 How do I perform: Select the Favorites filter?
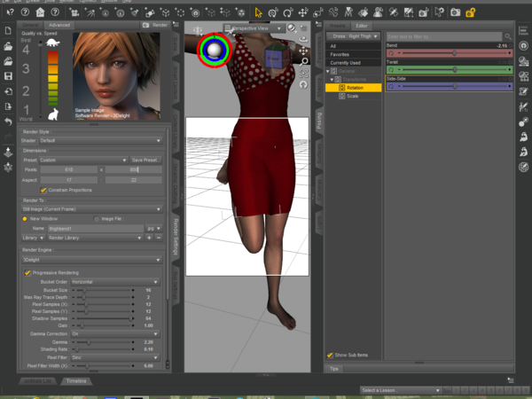click(354, 54)
